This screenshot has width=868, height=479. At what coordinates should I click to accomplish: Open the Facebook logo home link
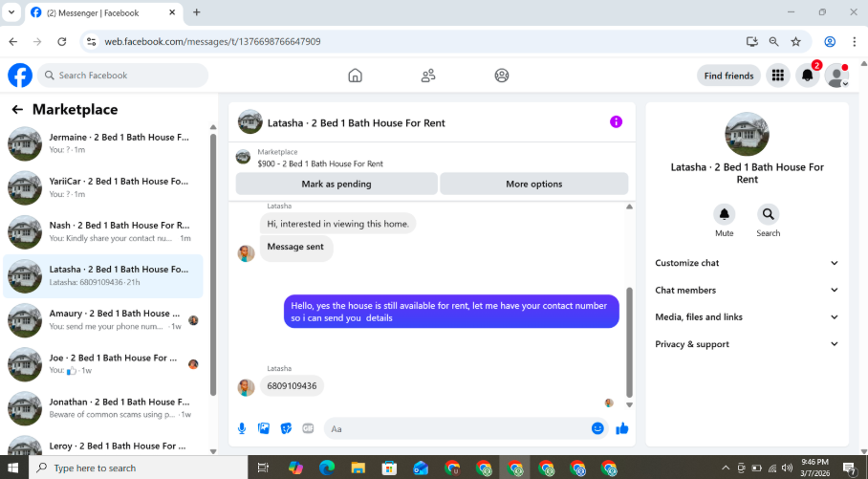coord(20,76)
